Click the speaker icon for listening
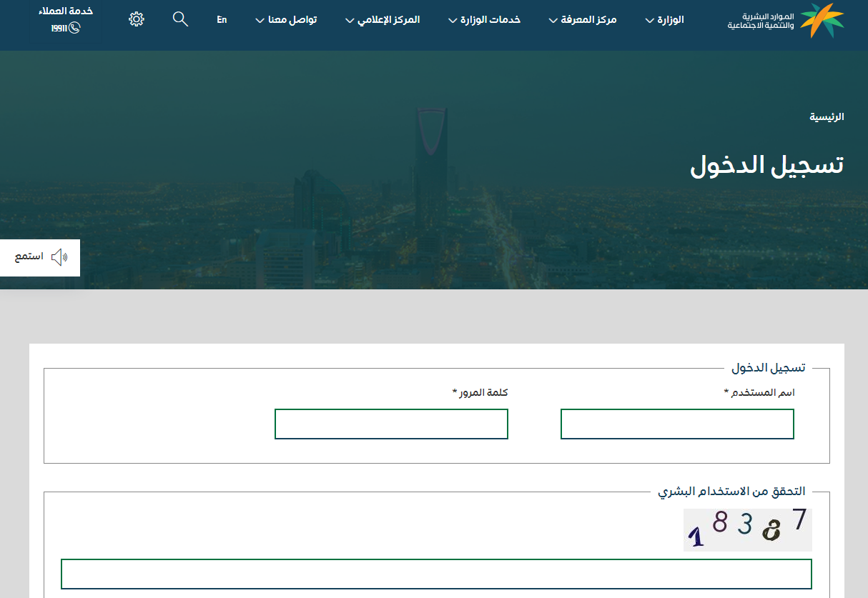Viewport: 868px width, 598px height. 59,257
